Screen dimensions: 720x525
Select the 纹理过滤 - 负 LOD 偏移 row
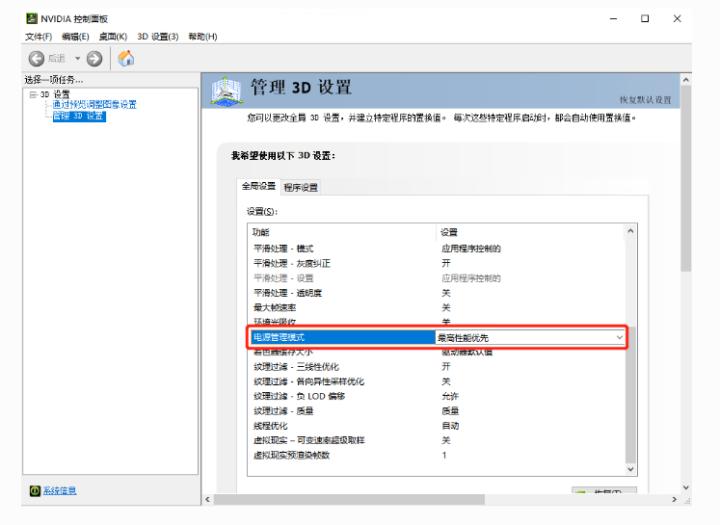(x=438, y=396)
